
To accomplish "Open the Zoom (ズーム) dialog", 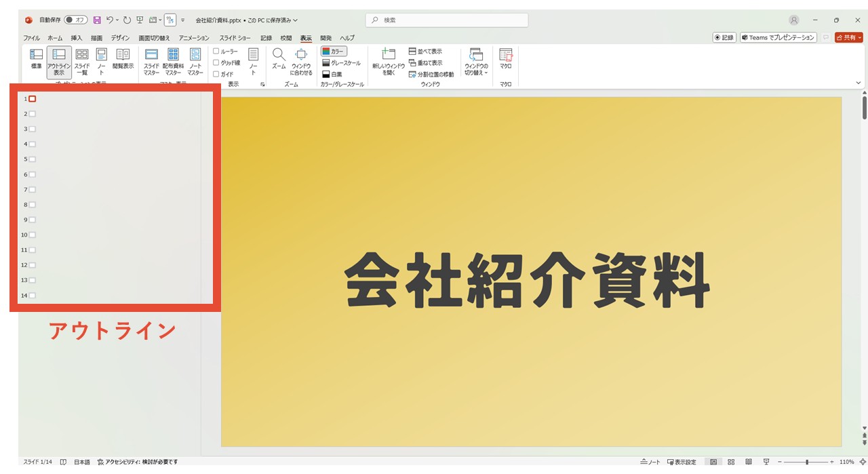I will [279, 59].
